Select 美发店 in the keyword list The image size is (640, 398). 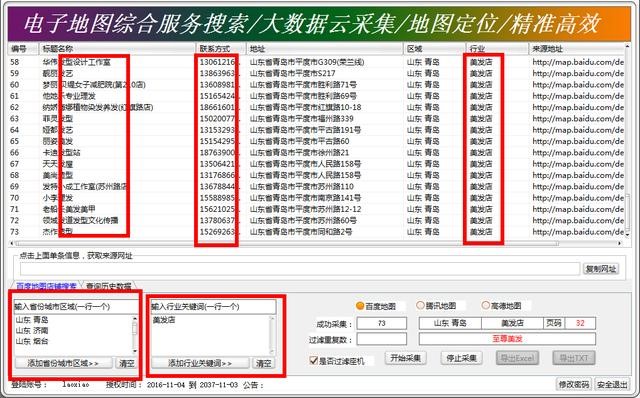tap(164, 320)
